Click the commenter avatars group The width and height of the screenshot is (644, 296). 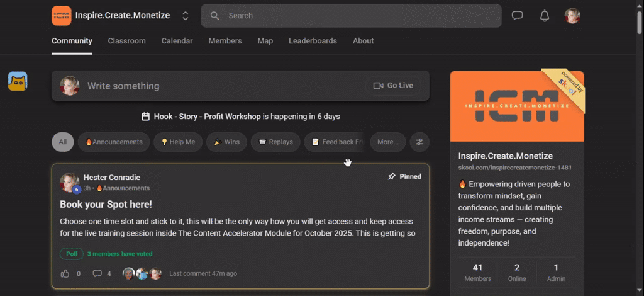tap(142, 273)
